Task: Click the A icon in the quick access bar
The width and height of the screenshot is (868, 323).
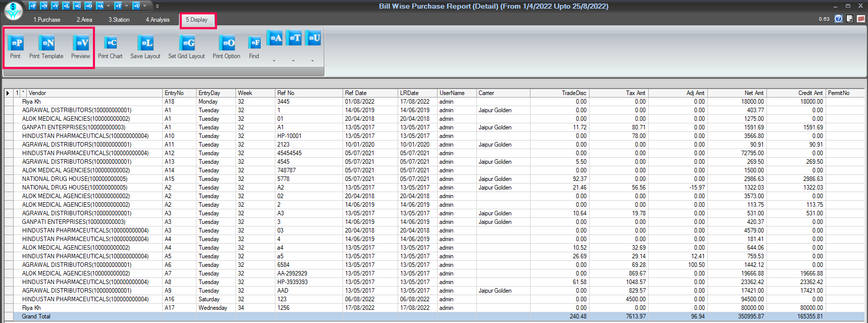Action: (x=100, y=6)
